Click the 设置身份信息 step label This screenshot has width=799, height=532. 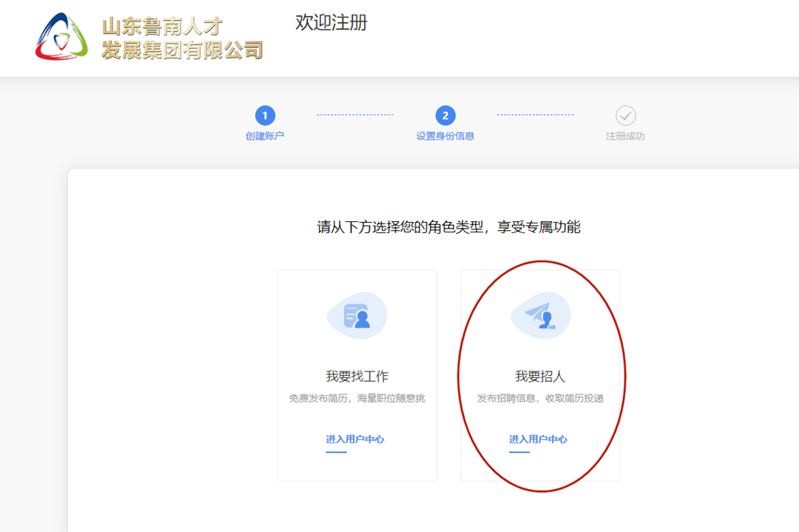445,136
